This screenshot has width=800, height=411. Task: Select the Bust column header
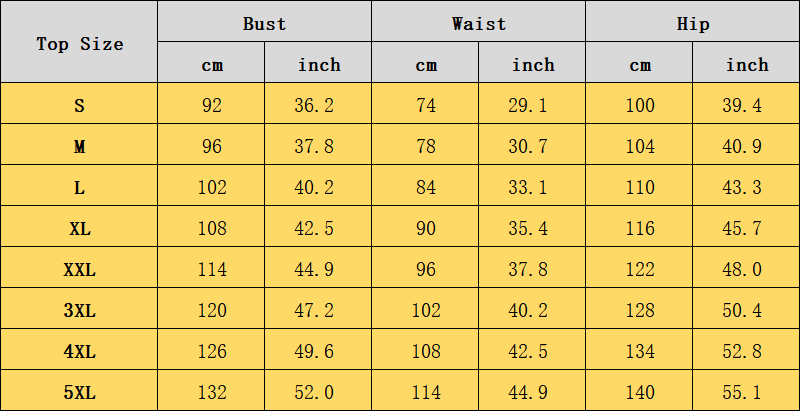pyautogui.click(x=264, y=21)
